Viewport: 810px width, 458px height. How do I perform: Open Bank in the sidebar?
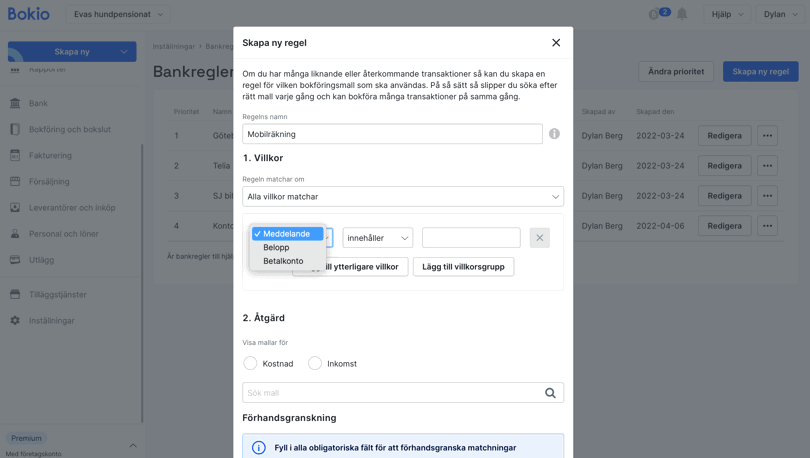pos(38,103)
